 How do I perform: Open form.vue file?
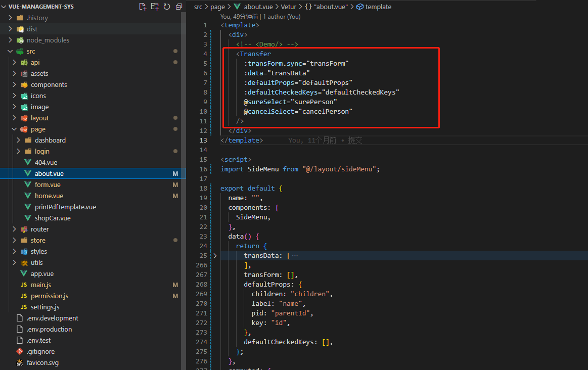pyautogui.click(x=47, y=184)
